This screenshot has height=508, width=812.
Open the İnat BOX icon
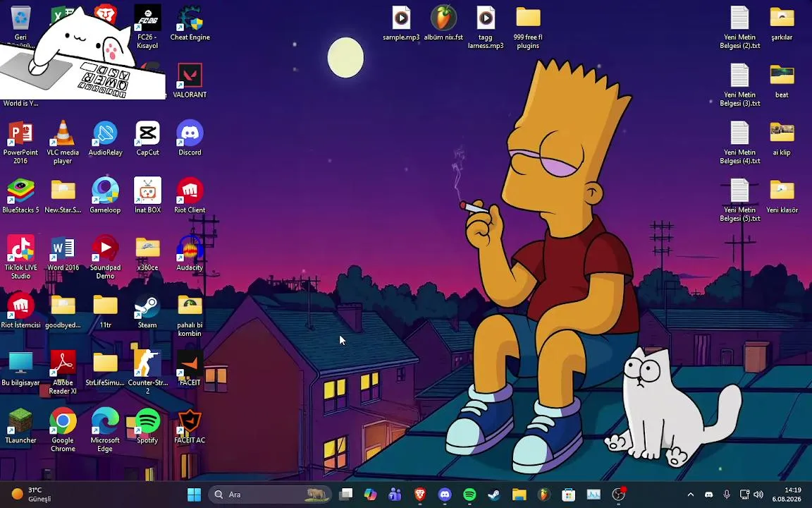pyautogui.click(x=147, y=196)
